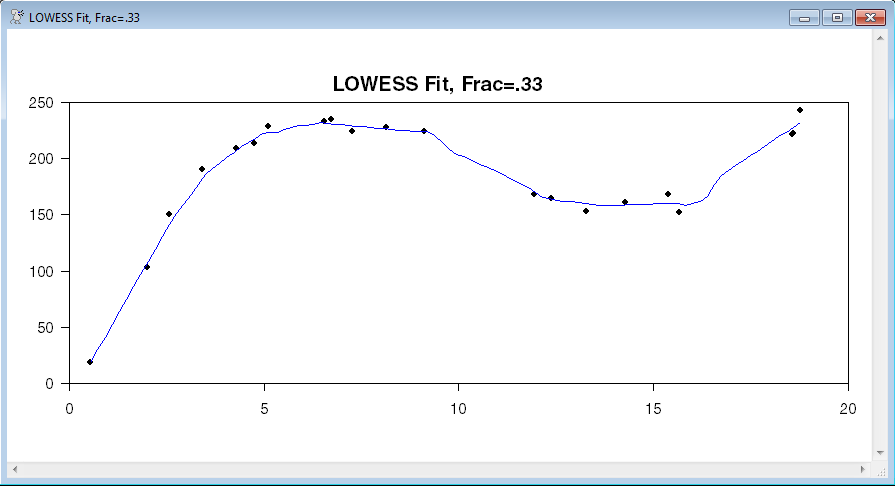Viewport: 895px width, 486px height.
Task: Click the 50 label on the y-axis
Action: (45, 328)
